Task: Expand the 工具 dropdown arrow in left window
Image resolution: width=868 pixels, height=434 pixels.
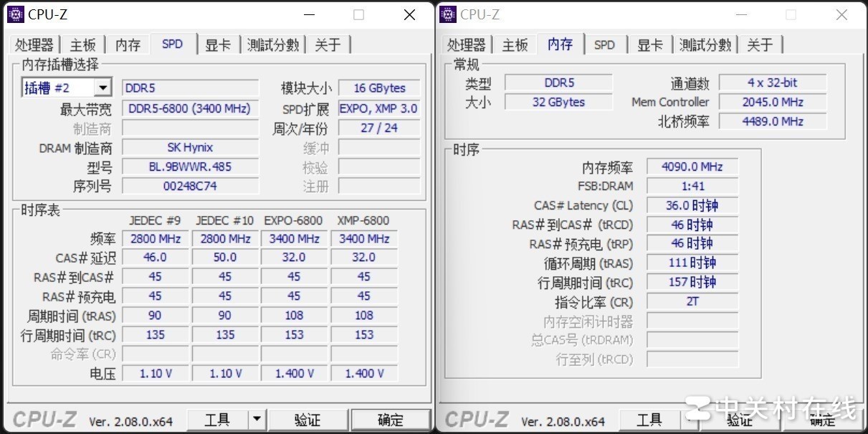Action: click(258, 419)
